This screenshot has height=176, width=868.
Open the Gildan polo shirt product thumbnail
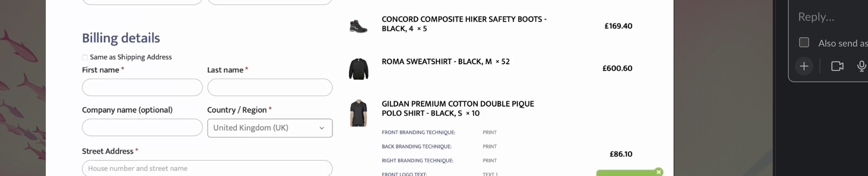pyautogui.click(x=359, y=113)
